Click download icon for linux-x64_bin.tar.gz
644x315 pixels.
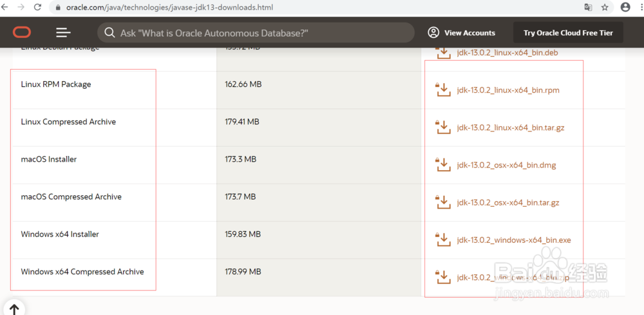click(443, 128)
